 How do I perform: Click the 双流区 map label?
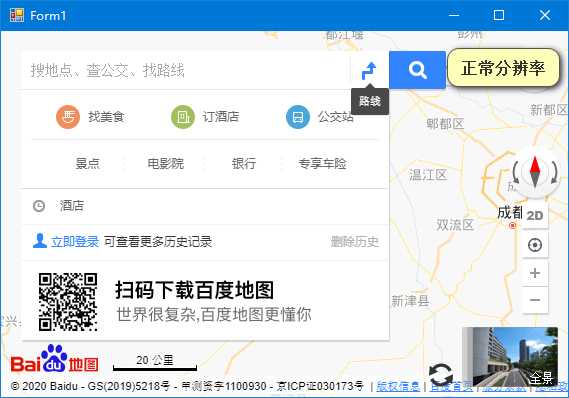[x=455, y=225]
